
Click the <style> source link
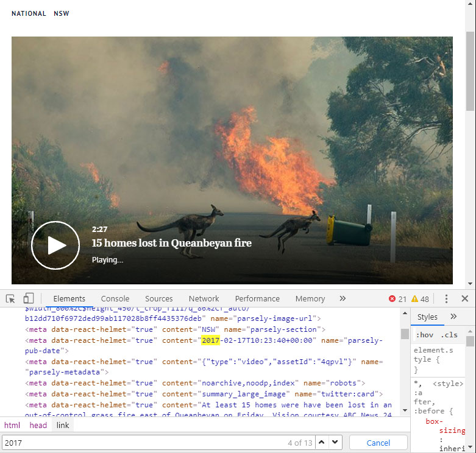(448, 384)
